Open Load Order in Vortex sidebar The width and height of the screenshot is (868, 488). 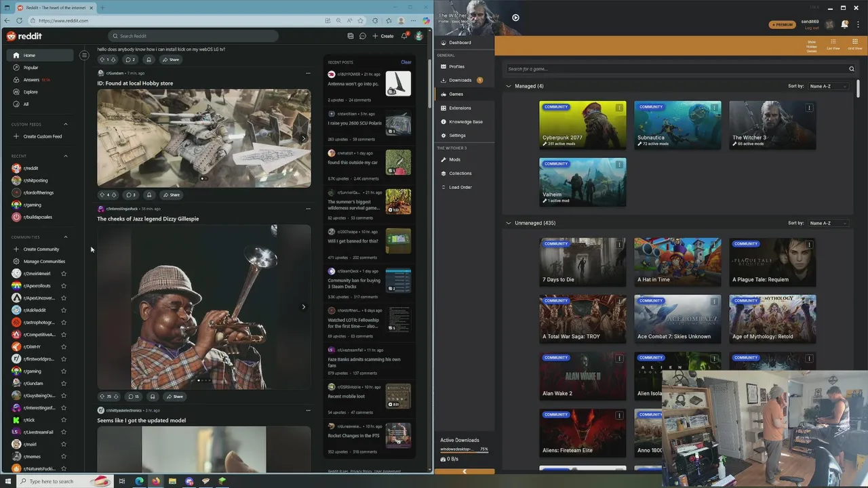point(460,187)
